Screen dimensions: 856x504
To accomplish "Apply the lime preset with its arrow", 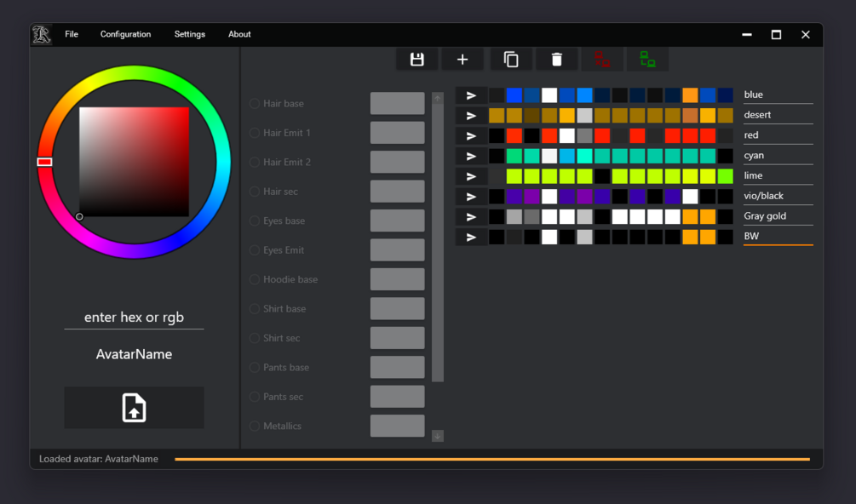I will point(471,176).
